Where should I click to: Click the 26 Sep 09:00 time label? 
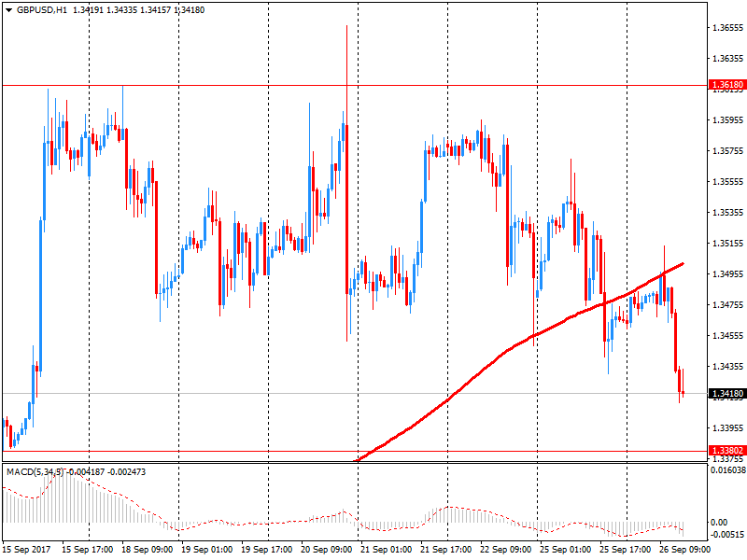(685, 550)
